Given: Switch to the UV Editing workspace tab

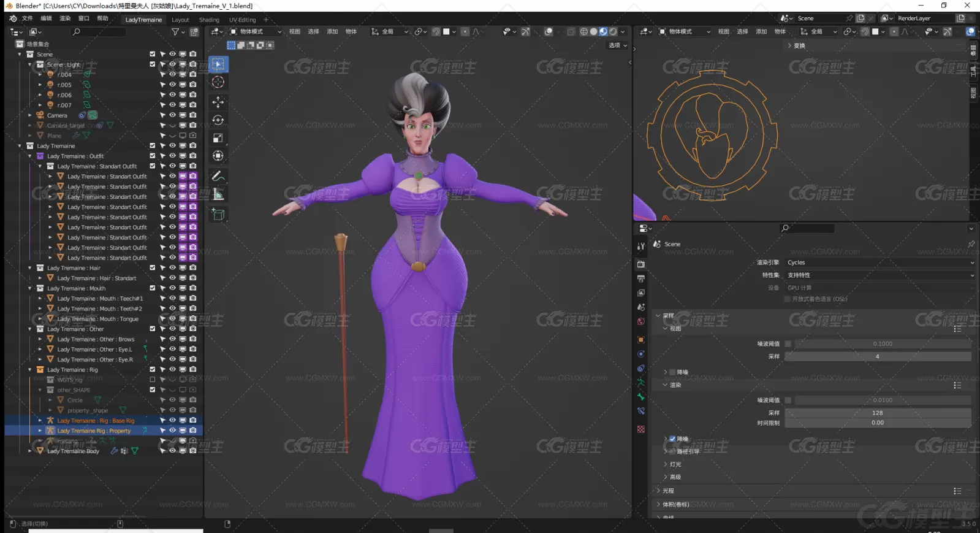Looking at the screenshot, I should click(243, 20).
